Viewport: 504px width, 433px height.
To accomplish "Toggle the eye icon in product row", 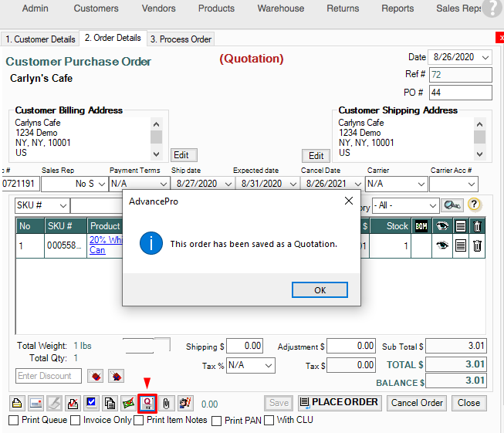I will tap(441, 246).
